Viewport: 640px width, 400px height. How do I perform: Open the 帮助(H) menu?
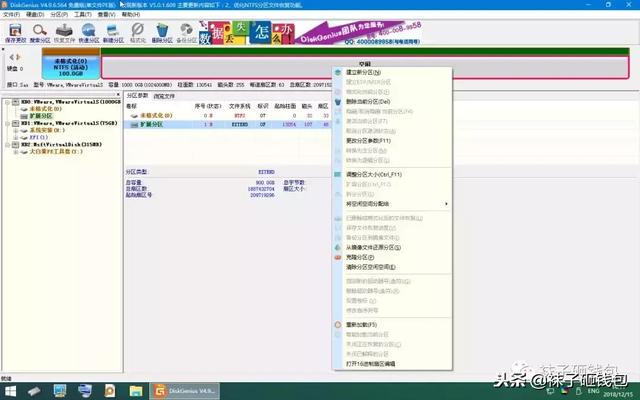(131, 14)
